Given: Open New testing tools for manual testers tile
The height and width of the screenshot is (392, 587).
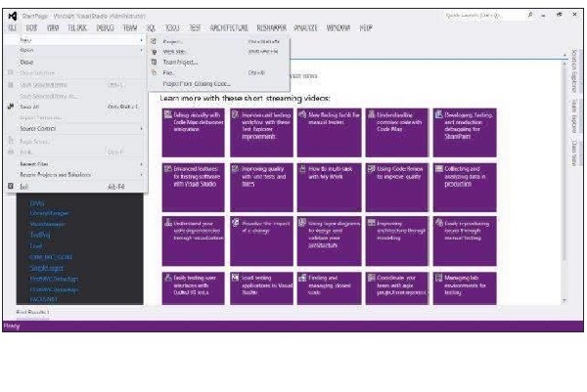Looking at the screenshot, I should pyautogui.click(x=329, y=132).
